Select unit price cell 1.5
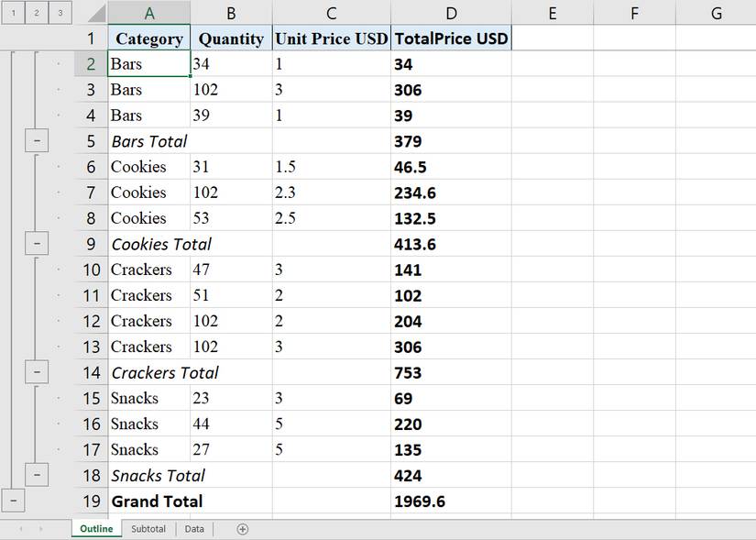756x540 pixels. coord(331,167)
